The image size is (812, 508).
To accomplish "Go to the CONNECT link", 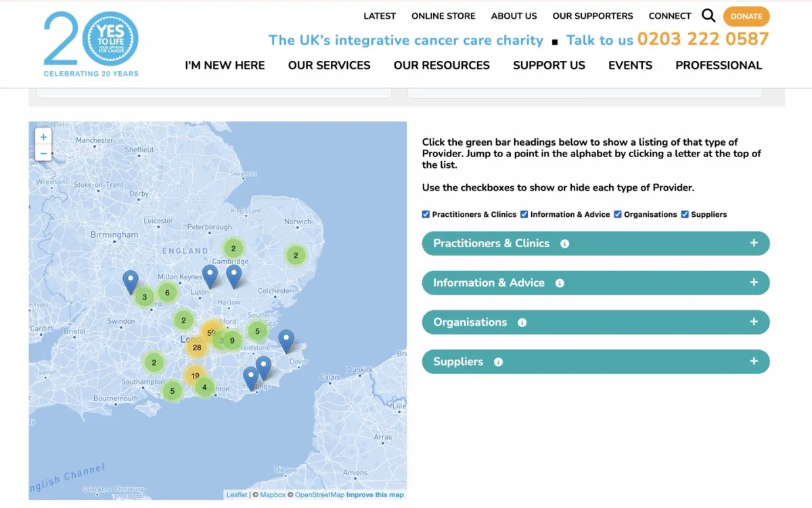I will [670, 16].
